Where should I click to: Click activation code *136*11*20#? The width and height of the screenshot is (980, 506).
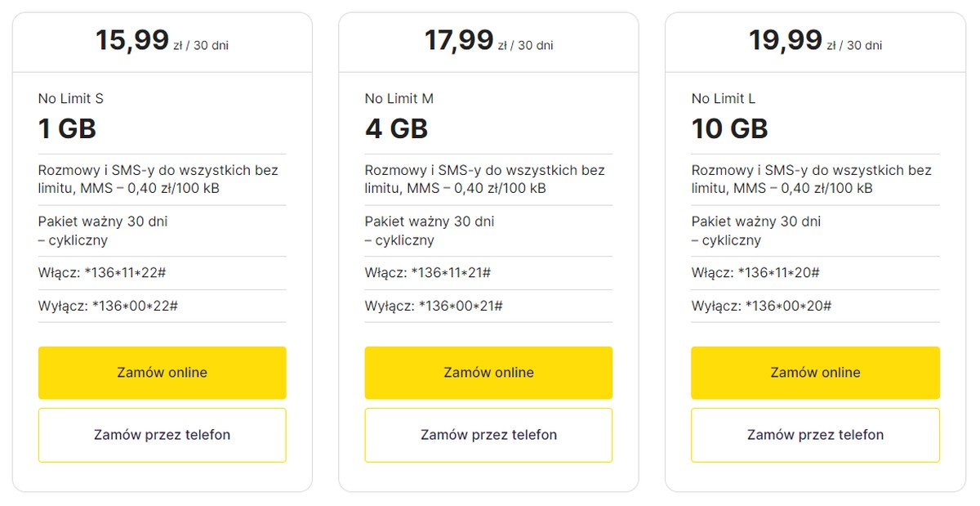[x=778, y=273]
